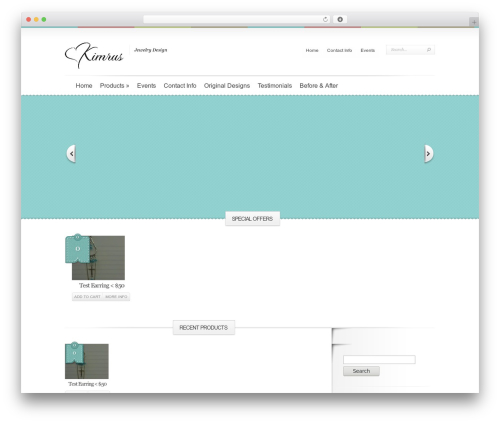Click the Recent Products label
The width and height of the screenshot is (500, 423).
tap(204, 328)
